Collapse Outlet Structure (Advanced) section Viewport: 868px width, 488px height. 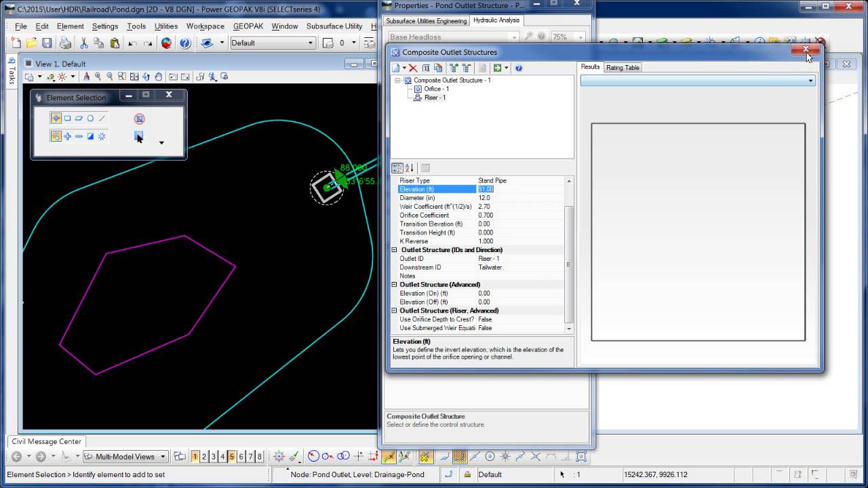point(395,285)
